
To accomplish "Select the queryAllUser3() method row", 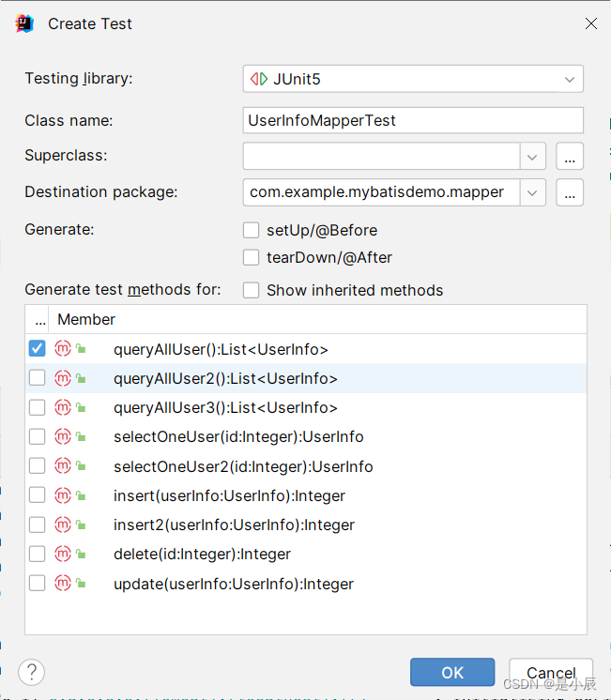I will click(225, 407).
